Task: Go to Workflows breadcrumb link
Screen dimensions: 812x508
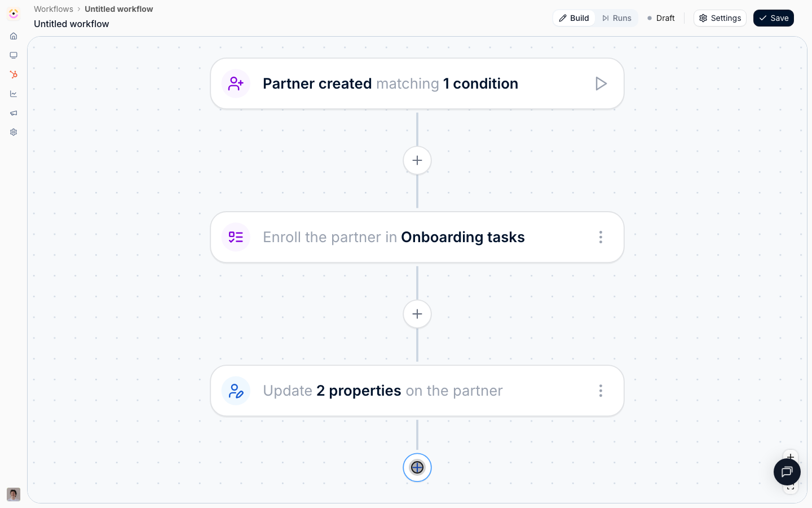Action: (54, 9)
